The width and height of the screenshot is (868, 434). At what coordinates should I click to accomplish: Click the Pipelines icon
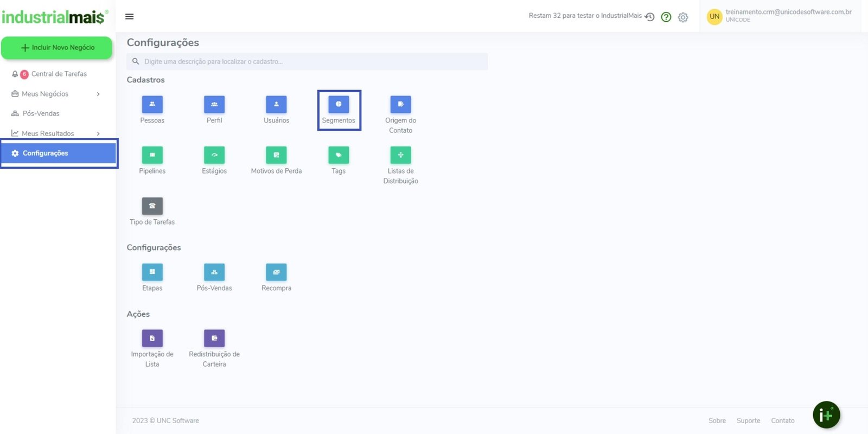[x=152, y=155]
